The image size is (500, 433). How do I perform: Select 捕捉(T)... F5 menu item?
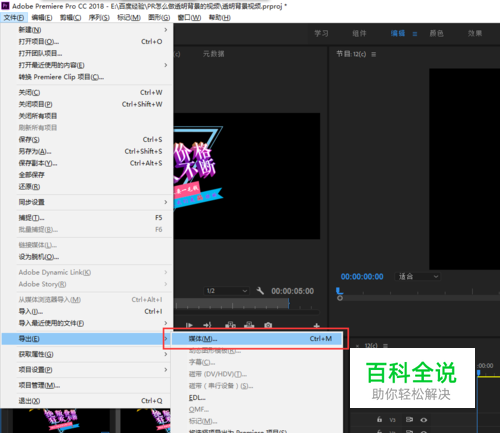click(87, 218)
